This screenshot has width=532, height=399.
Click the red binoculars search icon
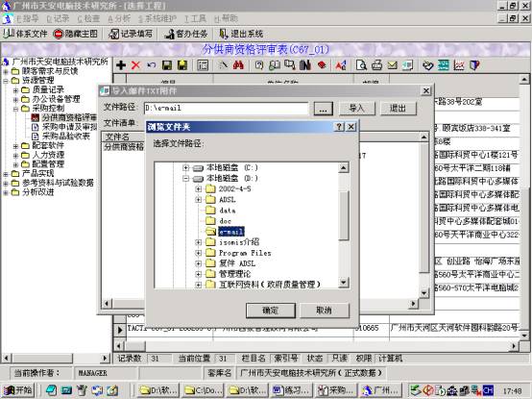238,64
